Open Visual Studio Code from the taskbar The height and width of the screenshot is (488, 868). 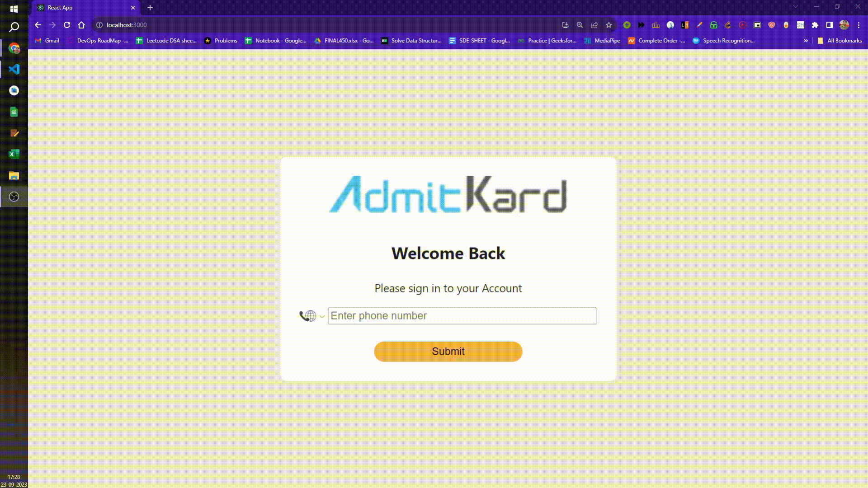14,69
